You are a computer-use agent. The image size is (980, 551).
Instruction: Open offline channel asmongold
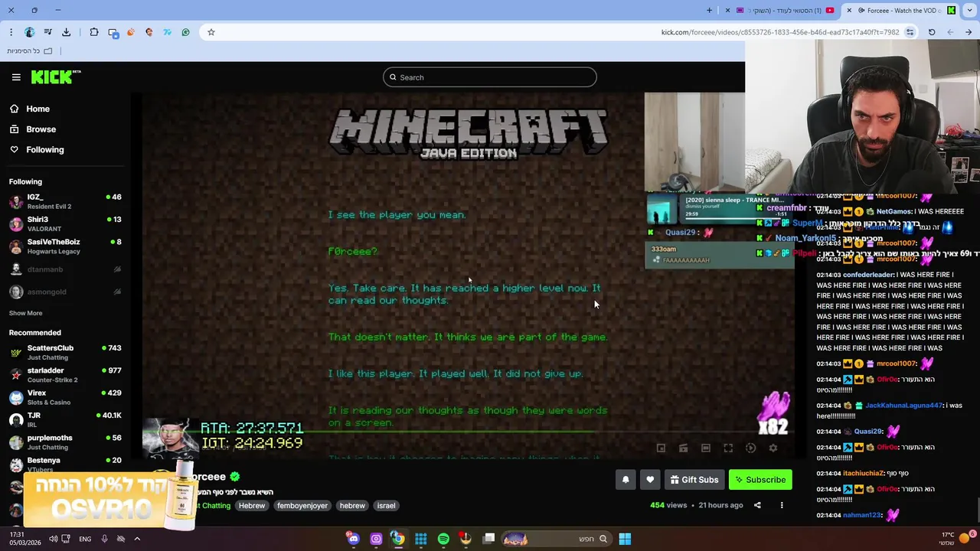[x=65, y=292]
